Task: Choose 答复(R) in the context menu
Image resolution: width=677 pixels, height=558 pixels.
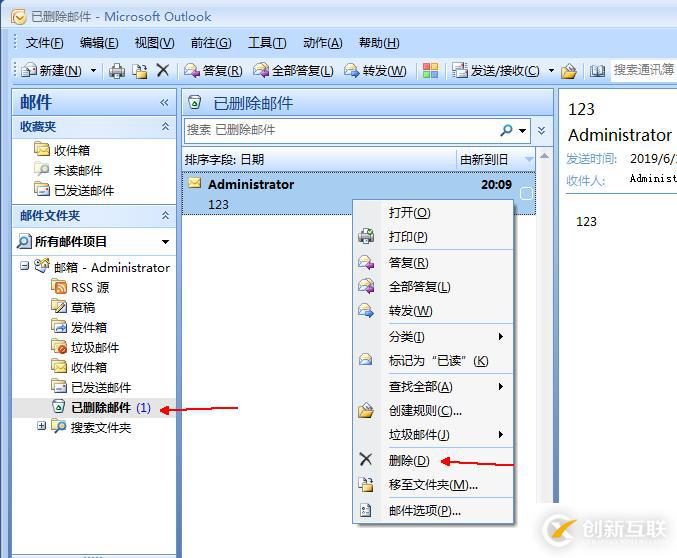Action: coord(433,263)
